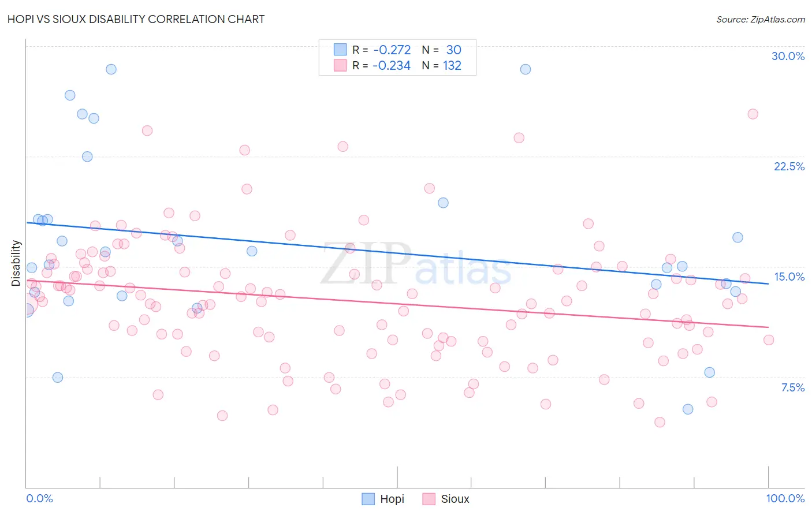
Task: Click the Disability y-axis title
Action: 16,263
